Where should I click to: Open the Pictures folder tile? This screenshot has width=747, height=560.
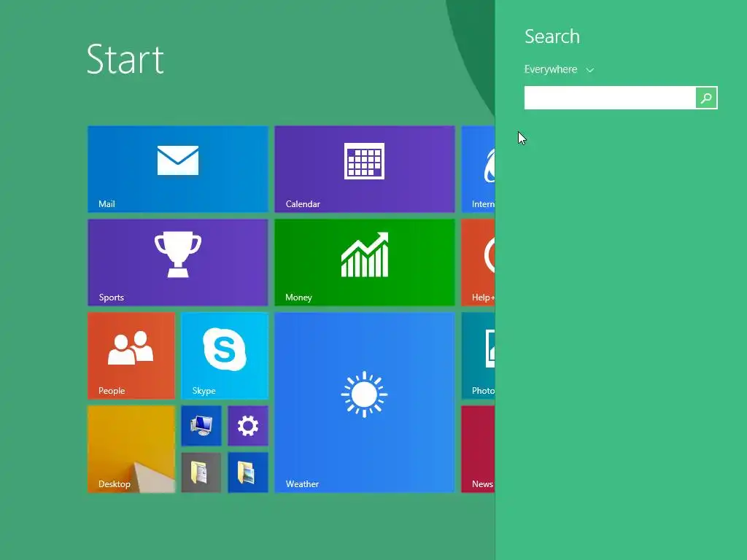tap(248, 472)
